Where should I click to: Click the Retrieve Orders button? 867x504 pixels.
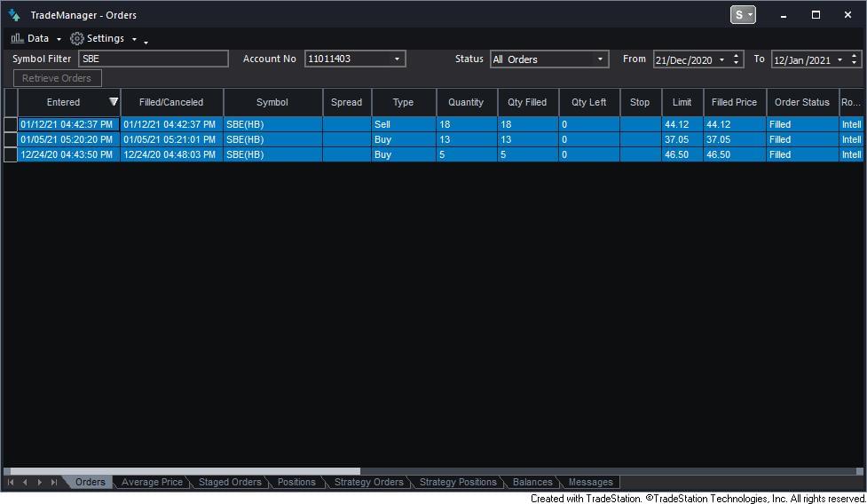[x=57, y=78]
